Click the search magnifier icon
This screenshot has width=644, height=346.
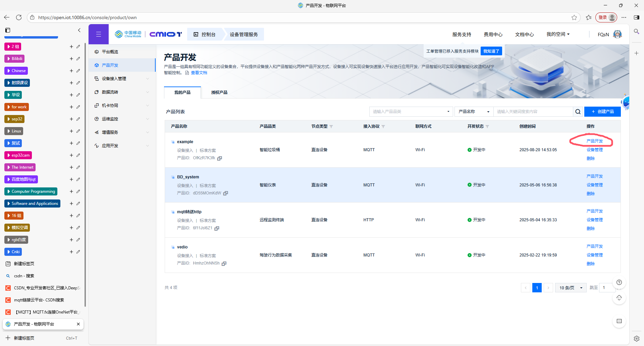click(578, 112)
